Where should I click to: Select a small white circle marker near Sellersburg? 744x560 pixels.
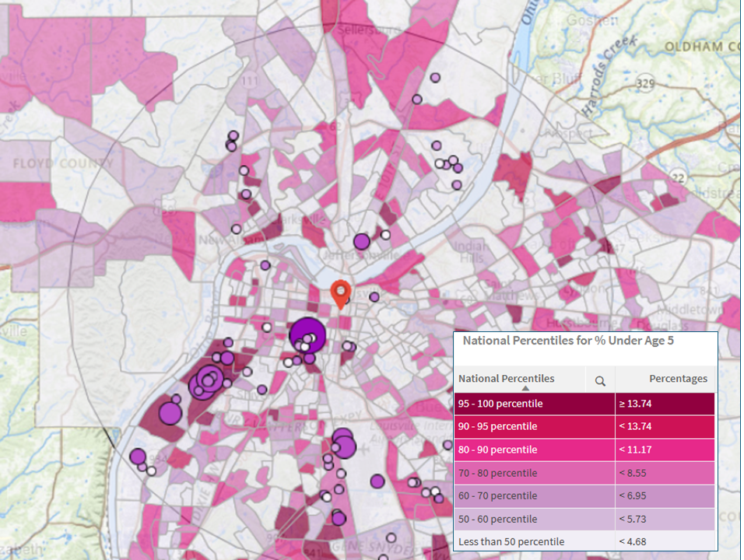[418, 100]
